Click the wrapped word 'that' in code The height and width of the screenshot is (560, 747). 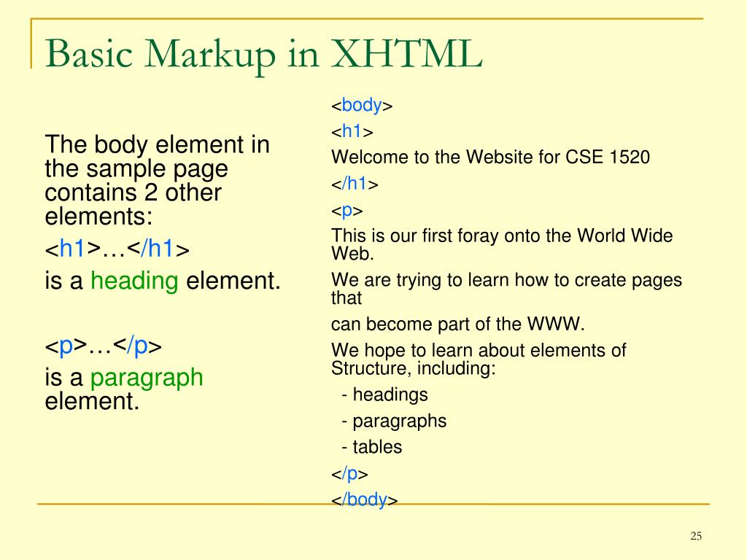(x=347, y=298)
